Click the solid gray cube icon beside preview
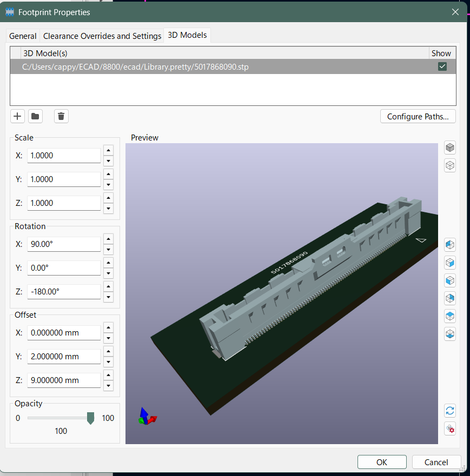The width and height of the screenshot is (470, 476). 449,148
